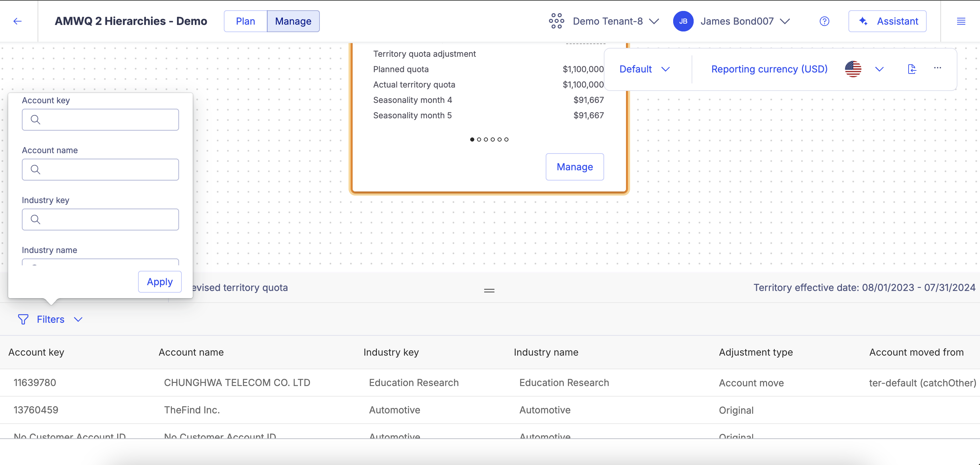Click the overflow menu three-dots icon
980x465 pixels.
pyautogui.click(x=938, y=68)
